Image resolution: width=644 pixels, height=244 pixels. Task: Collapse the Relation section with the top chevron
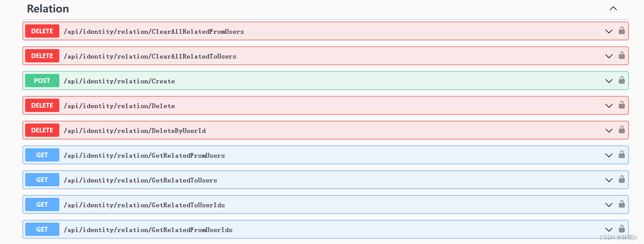coord(613,9)
